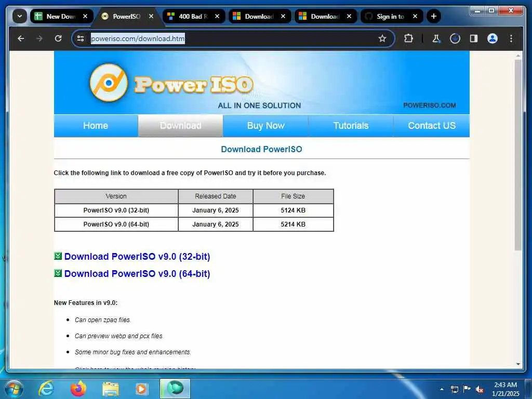Image resolution: width=532 pixels, height=399 pixels.
Task: Switch to the Sign in to tab
Action: (392, 16)
